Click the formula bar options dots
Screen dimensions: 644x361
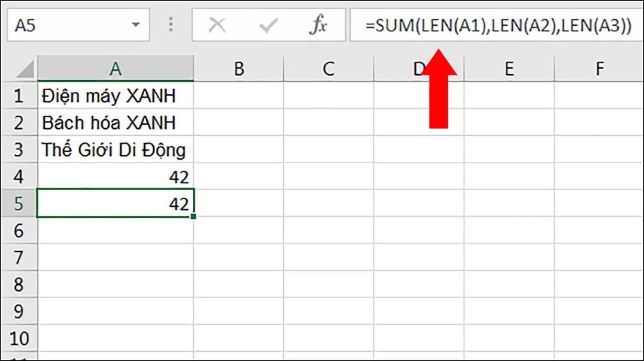[171, 24]
